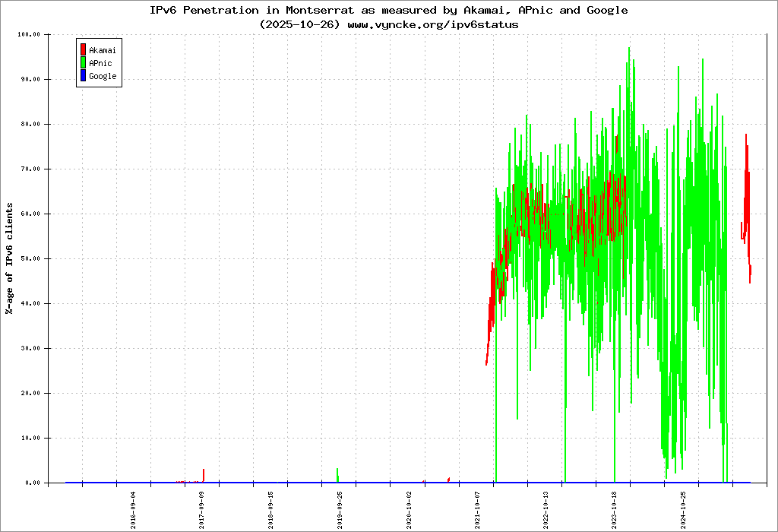The height and width of the screenshot is (532, 778).
Task: Click the red Akamai legend swatch
Action: 83,50
